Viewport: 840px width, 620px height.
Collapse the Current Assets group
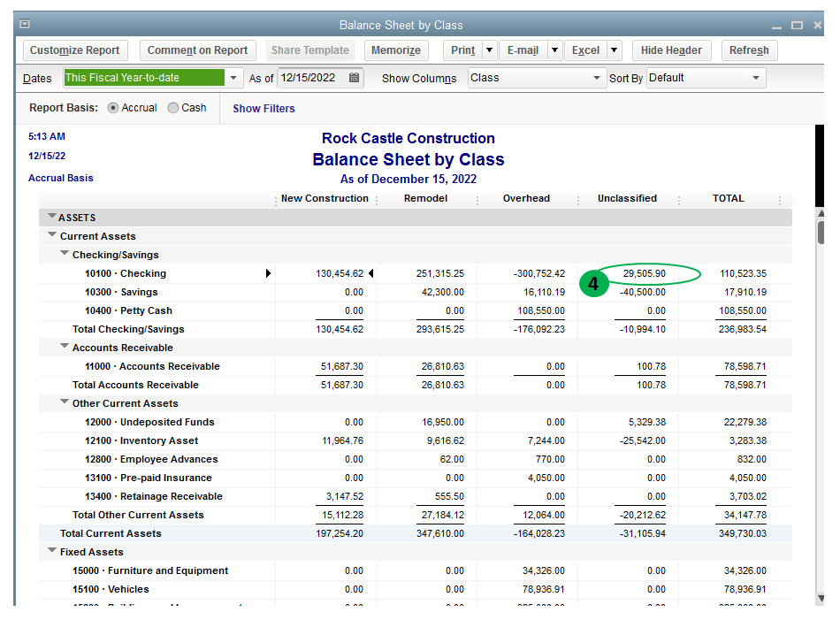(x=52, y=236)
